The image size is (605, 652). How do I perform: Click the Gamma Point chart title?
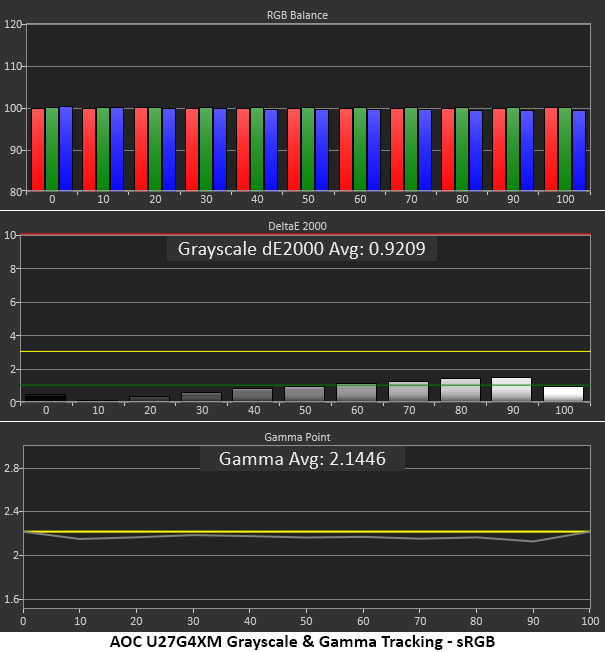[x=297, y=437]
